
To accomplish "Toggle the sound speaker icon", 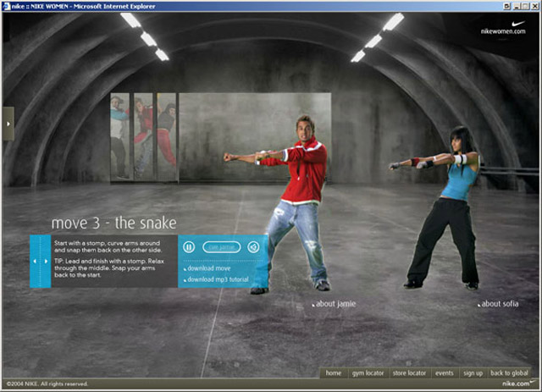I will pyautogui.click(x=253, y=247).
